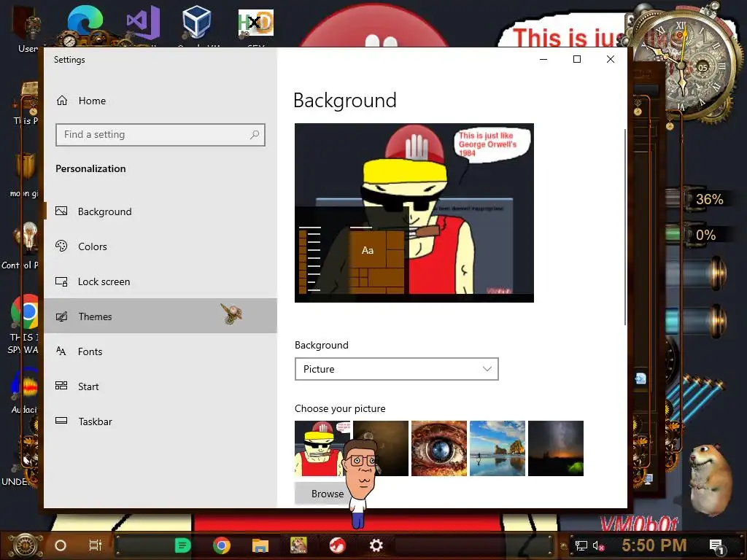Open the hamster Box app on taskbar

pyautogui.click(x=298, y=545)
